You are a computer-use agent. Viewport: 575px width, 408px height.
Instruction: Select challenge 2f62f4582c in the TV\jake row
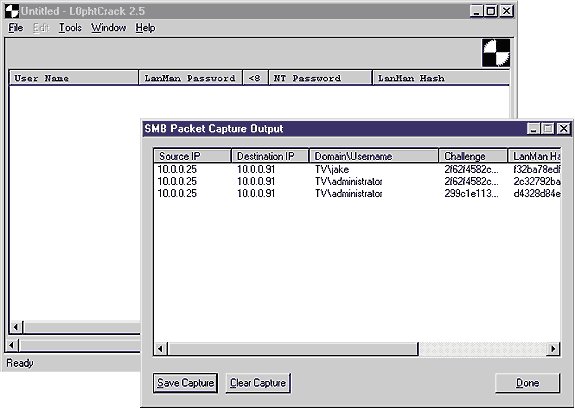471,169
